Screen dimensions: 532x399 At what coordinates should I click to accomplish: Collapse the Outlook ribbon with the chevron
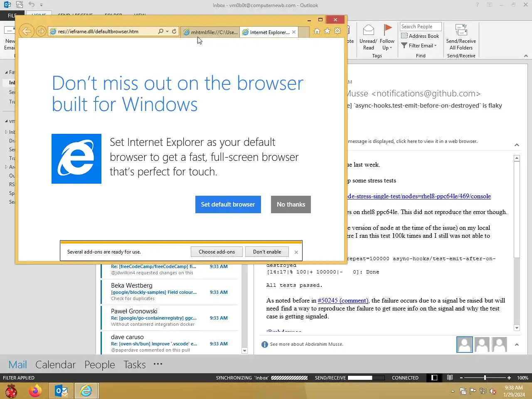[526, 56]
